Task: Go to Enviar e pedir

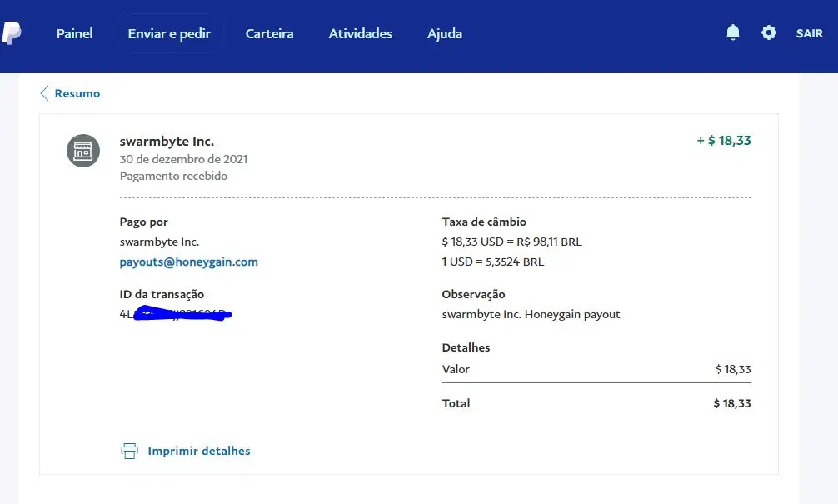Action: (x=169, y=33)
